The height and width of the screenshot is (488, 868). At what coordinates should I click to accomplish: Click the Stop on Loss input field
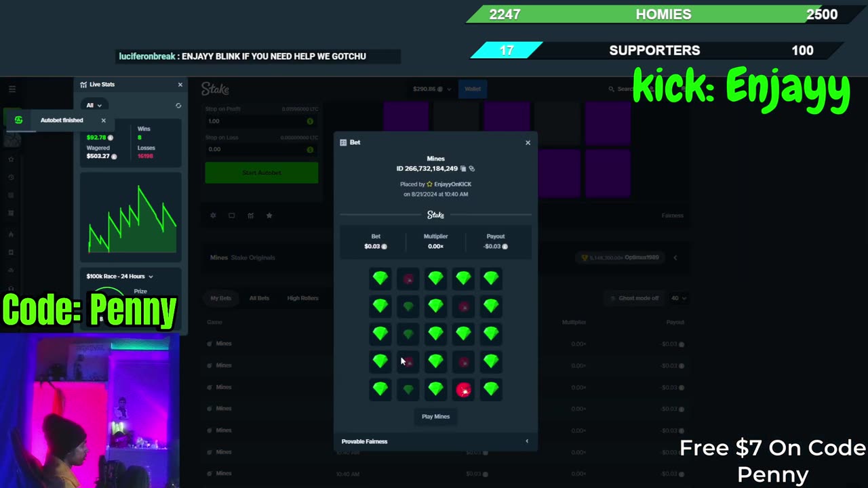(261, 149)
